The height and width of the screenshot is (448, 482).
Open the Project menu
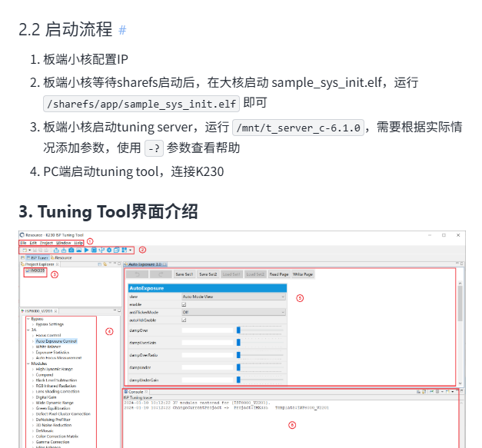[x=47, y=242]
